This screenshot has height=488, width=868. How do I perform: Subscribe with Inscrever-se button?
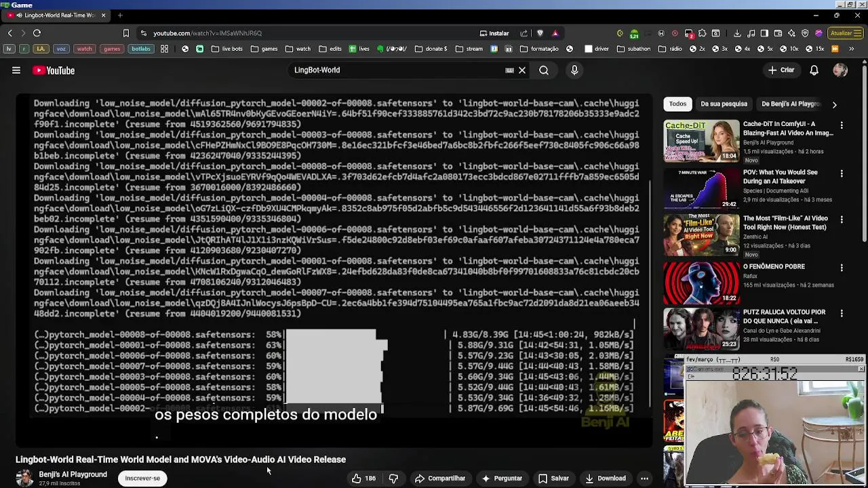point(142,479)
